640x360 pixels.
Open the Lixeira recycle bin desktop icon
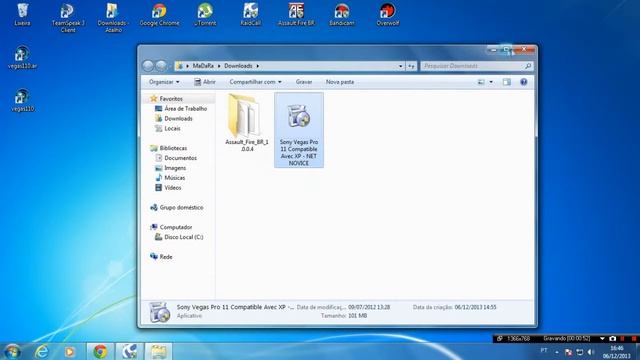(x=22, y=15)
